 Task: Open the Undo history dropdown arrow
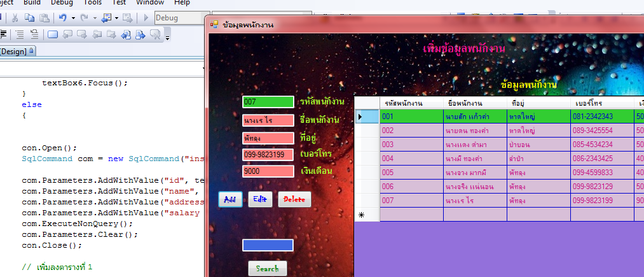point(73,18)
